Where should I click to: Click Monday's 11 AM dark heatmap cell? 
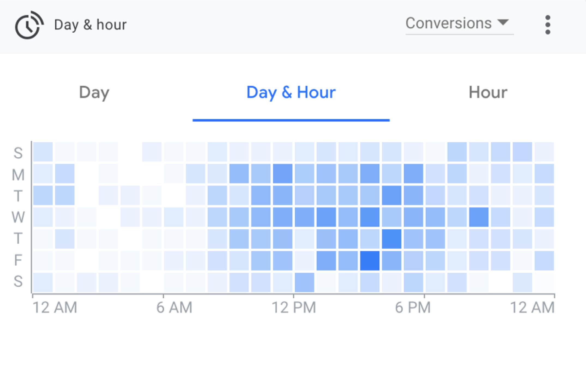[283, 173]
